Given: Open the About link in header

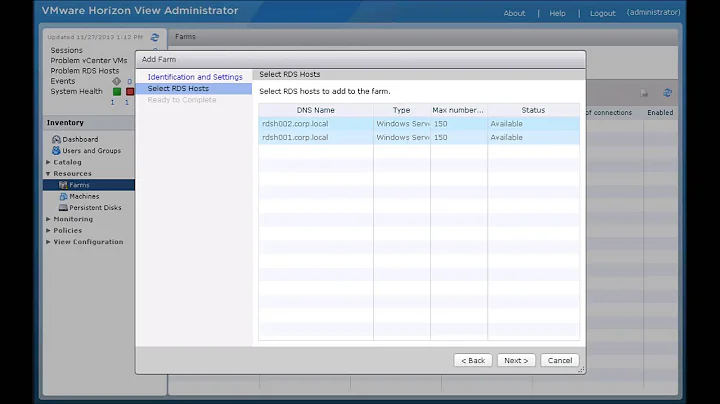Looking at the screenshot, I should click(x=514, y=13).
